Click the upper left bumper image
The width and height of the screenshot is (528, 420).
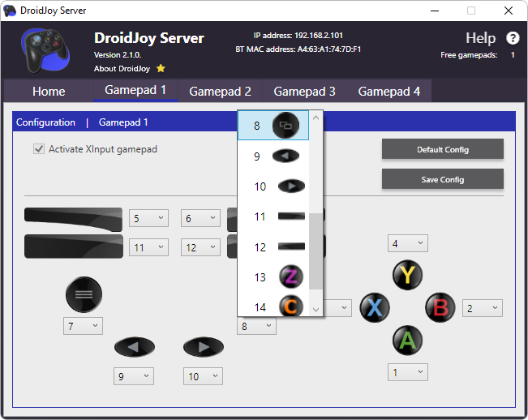coord(74,220)
